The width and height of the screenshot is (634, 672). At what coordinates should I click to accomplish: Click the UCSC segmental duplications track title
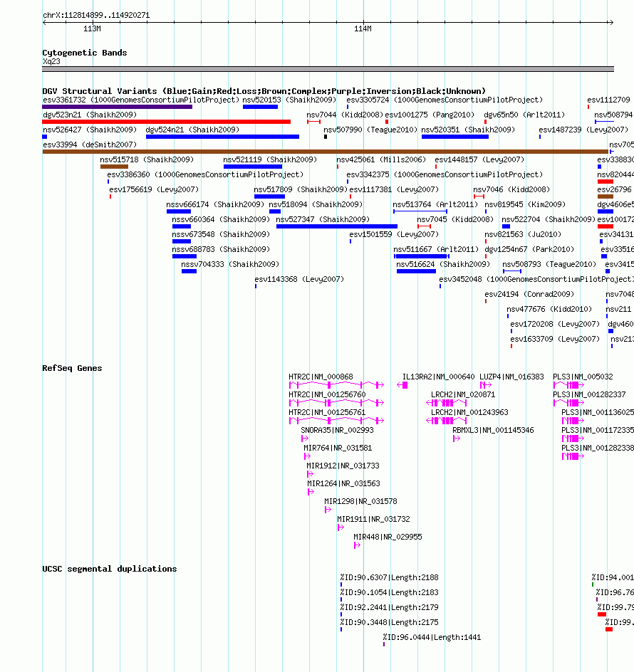coord(110,569)
